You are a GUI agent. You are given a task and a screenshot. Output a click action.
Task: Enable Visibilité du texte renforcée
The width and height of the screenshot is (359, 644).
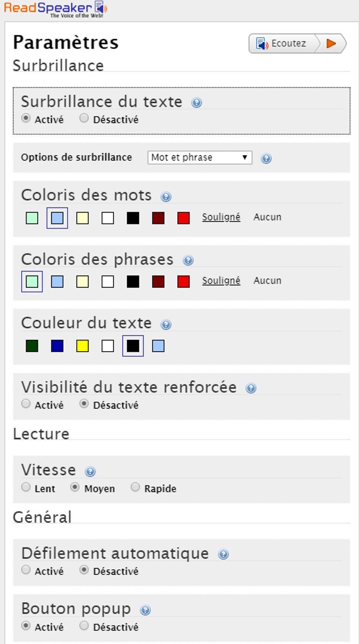(x=26, y=404)
